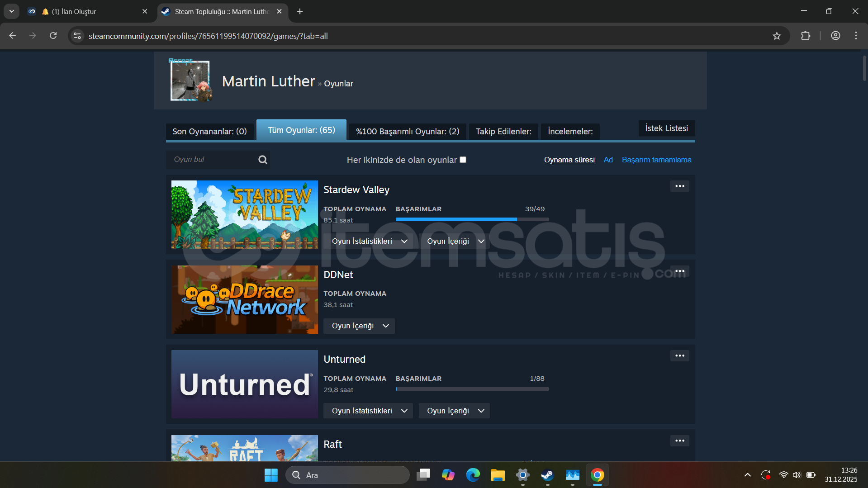This screenshot has width=868, height=488.
Task: Bookmark this page with the star icon
Action: coord(777,36)
